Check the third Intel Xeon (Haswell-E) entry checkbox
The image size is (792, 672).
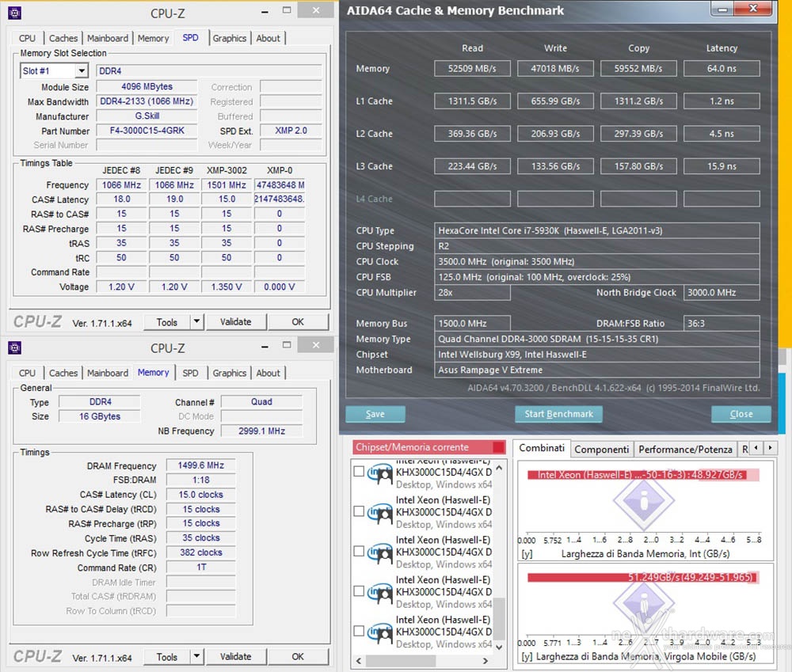coord(359,551)
